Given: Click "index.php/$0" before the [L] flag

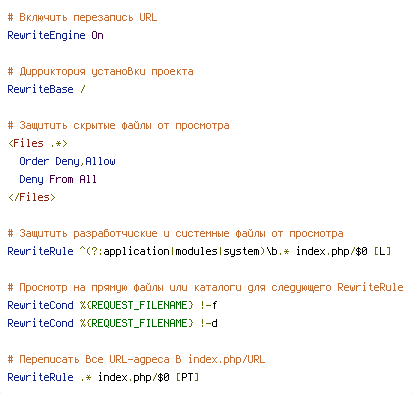Looking at the screenshot, I should click(332, 251).
